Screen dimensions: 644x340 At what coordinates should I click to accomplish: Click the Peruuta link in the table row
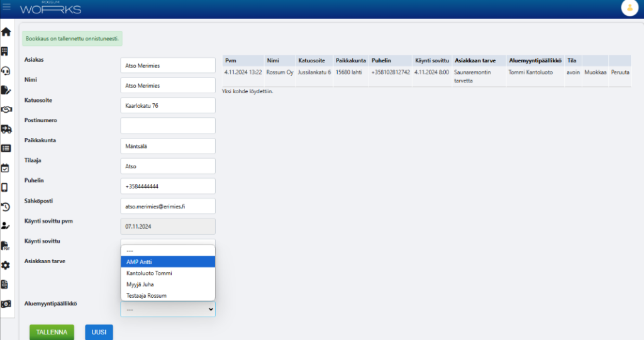620,72
